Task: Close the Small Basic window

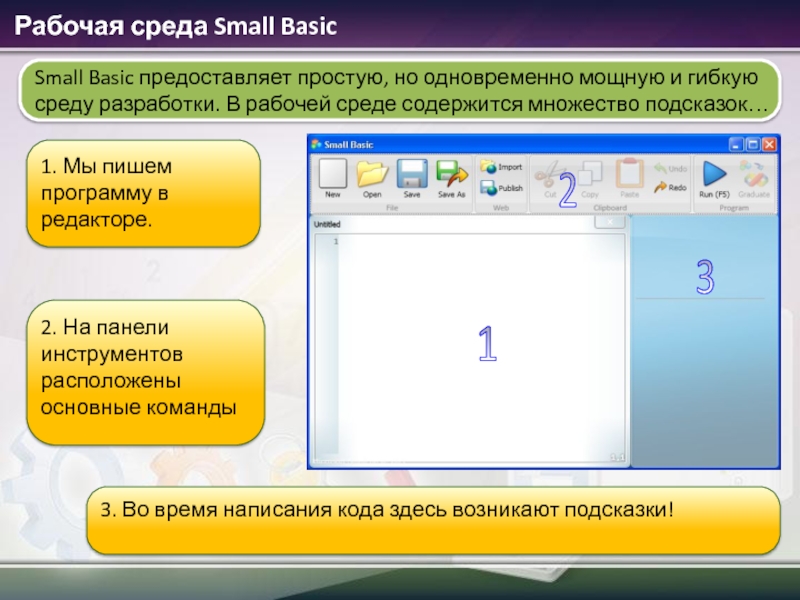Action: coord(769,145)
